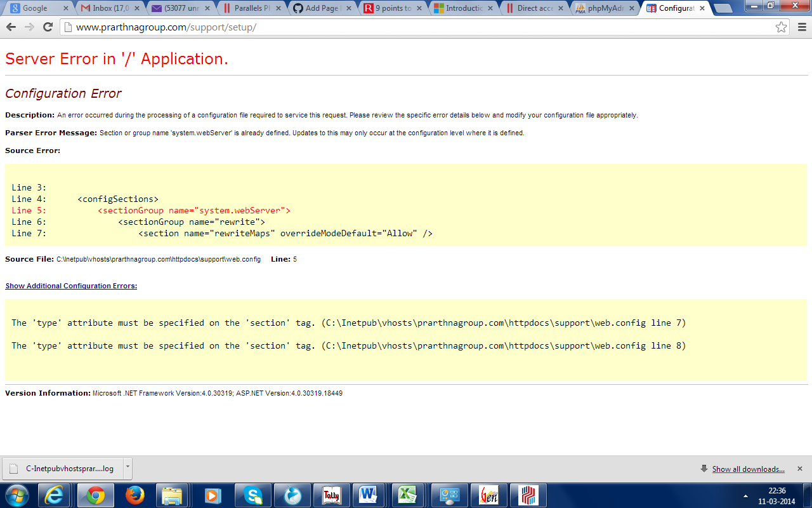The image size is (812, 508).
Task: Go back using the browser back arrow
Action: (11, 27)
